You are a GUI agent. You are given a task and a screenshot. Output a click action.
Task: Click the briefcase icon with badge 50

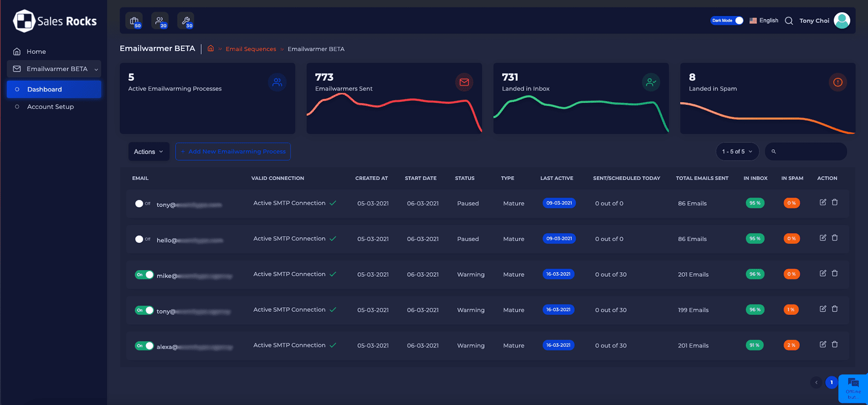point(134,21)
